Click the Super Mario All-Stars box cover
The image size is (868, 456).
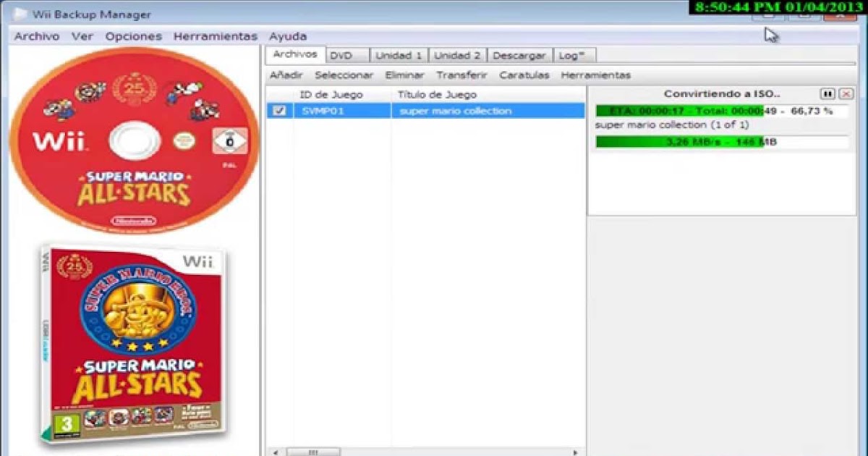[132, 345]
